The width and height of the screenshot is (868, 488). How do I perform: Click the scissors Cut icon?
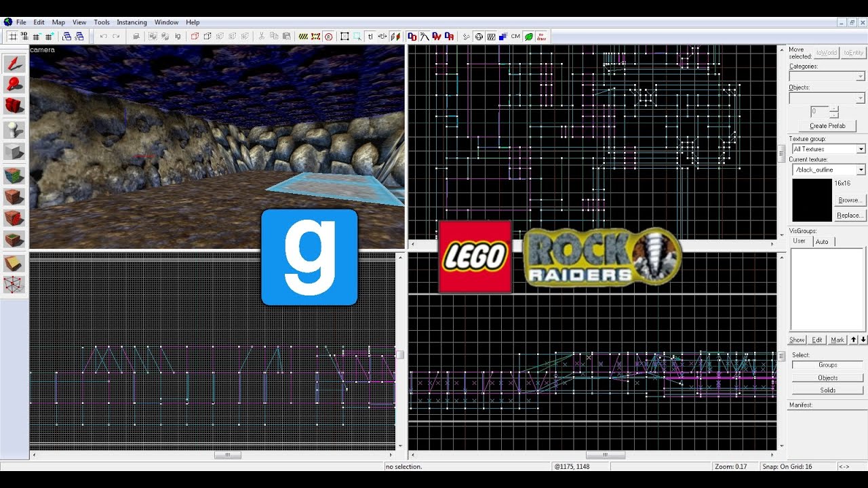[x=261, y=36]
